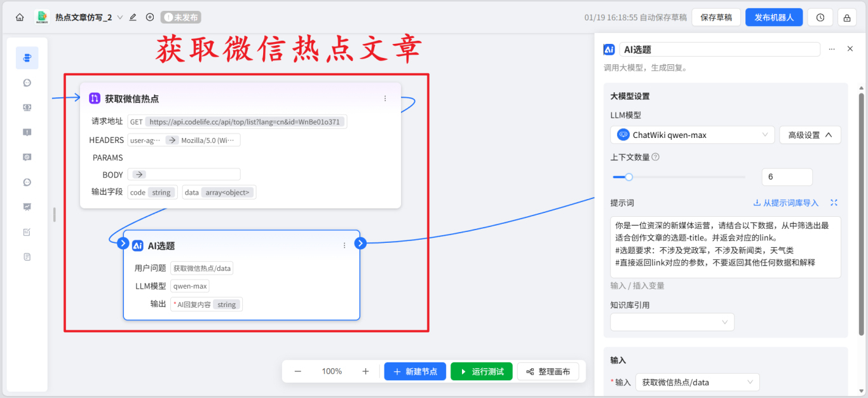Viewport: 868px width, 398px height.
Task: Click the warning/notice icon in left sidebar
Action: [x=27, y=132]
